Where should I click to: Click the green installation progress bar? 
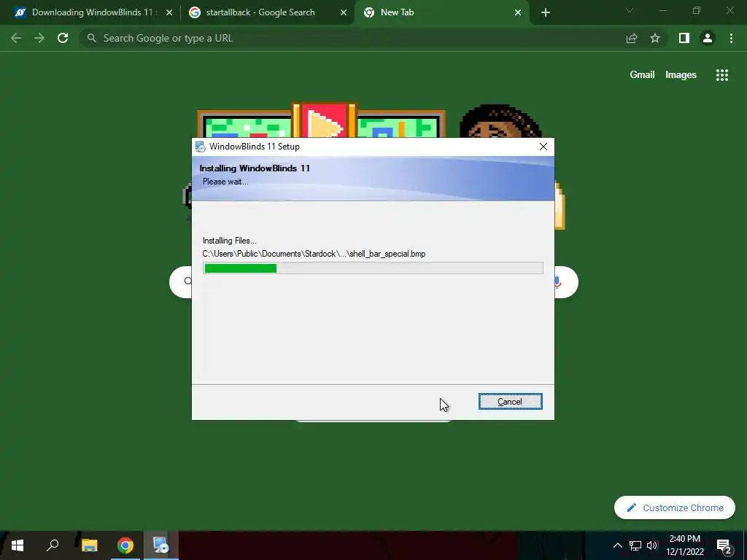pos(373,268)
